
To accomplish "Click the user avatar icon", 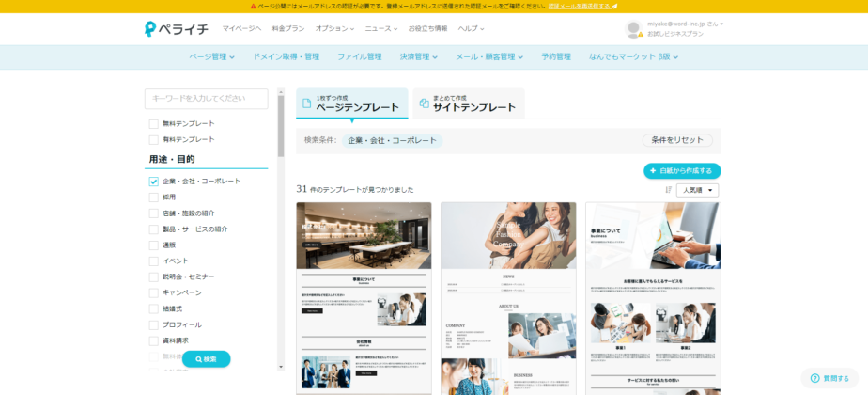I will click(x=633, y=29).
